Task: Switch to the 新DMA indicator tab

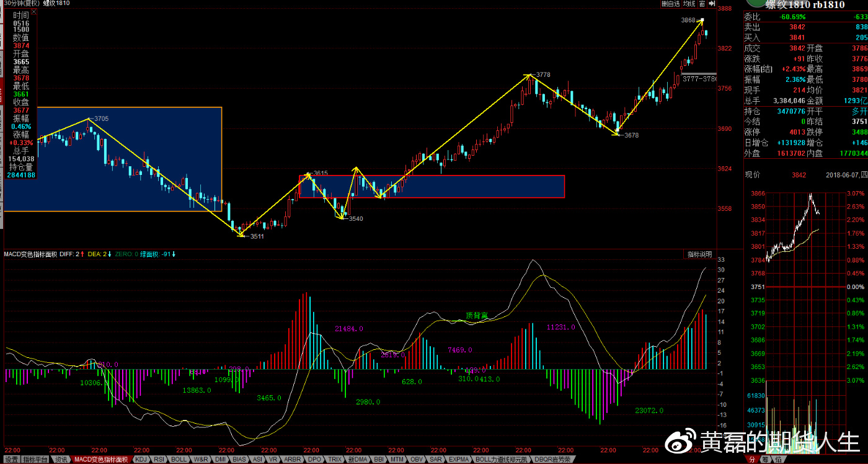Action: (x=358, y=460)
